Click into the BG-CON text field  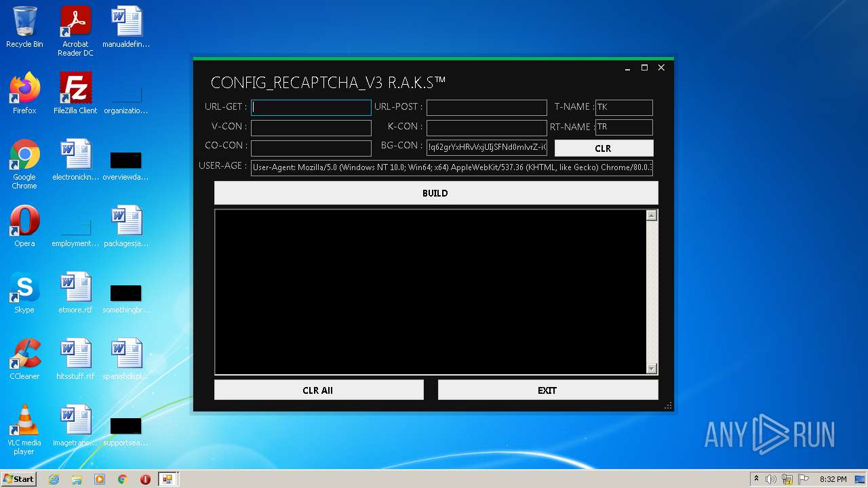486,147
